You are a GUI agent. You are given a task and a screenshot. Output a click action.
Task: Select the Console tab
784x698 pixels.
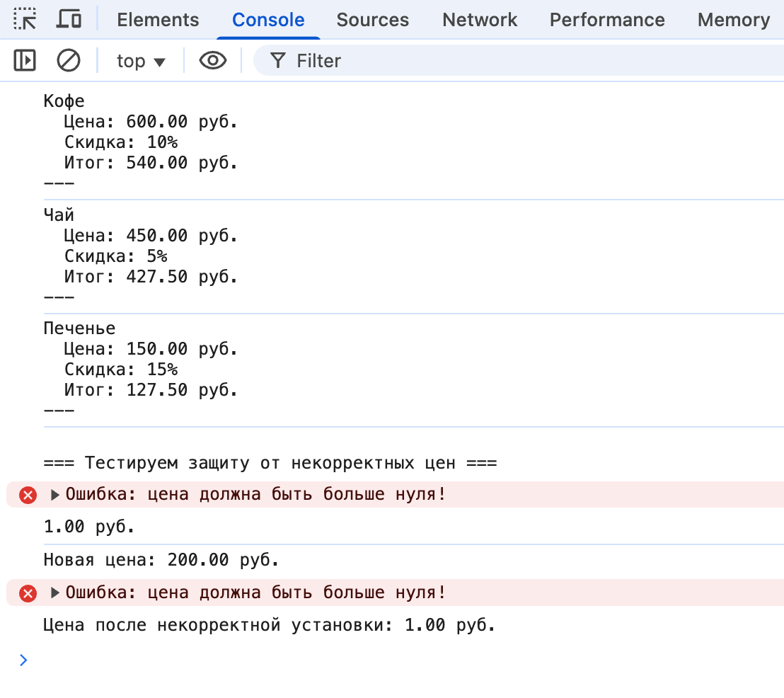pyautogui.click(x=268, y=20)
